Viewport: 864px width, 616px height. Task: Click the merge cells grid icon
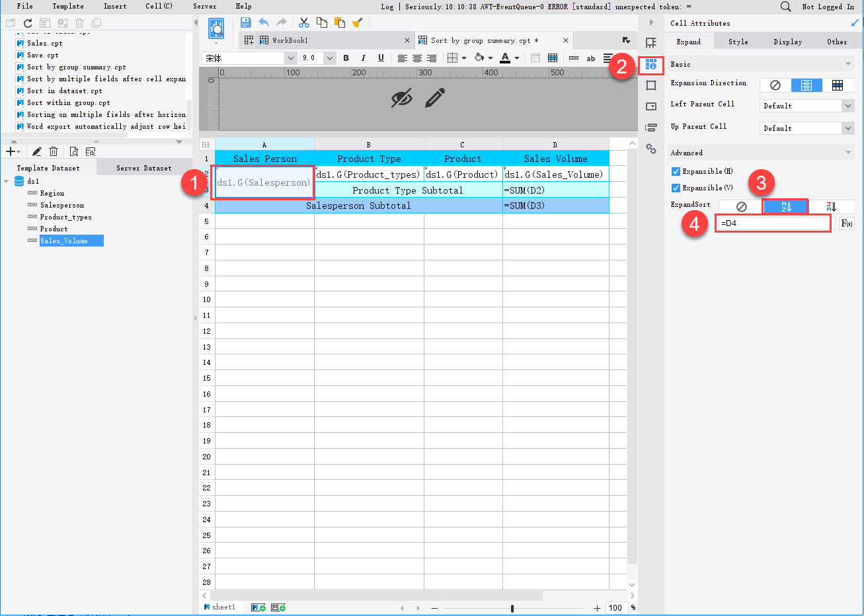click(x=553, y=58)
